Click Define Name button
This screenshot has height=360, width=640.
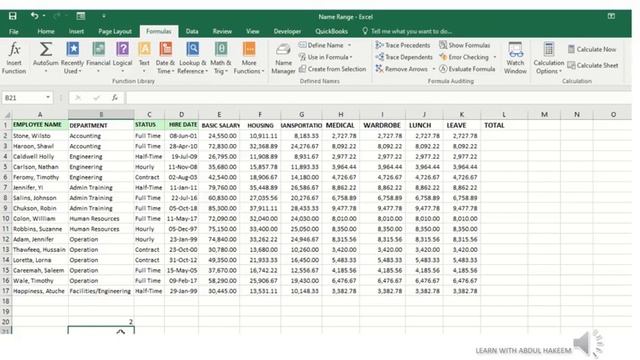coord(321,45)
